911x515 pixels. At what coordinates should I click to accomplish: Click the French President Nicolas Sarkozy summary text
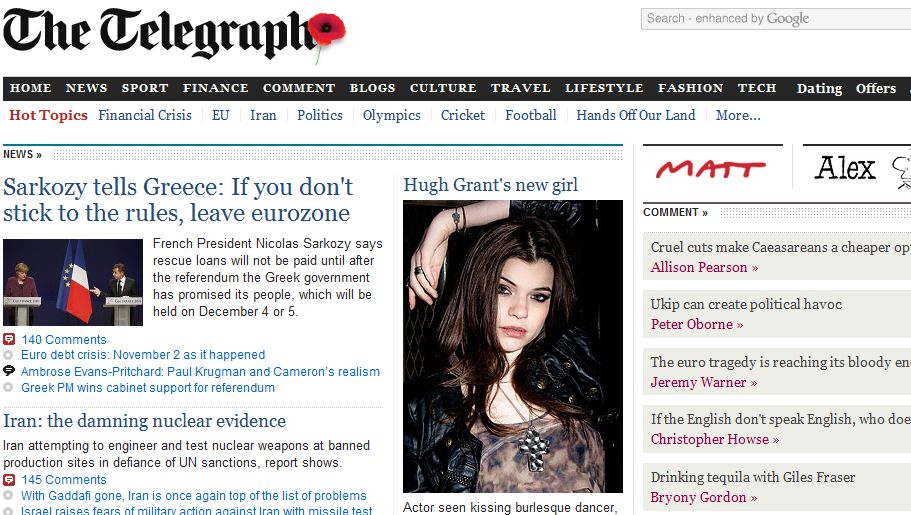268,277
